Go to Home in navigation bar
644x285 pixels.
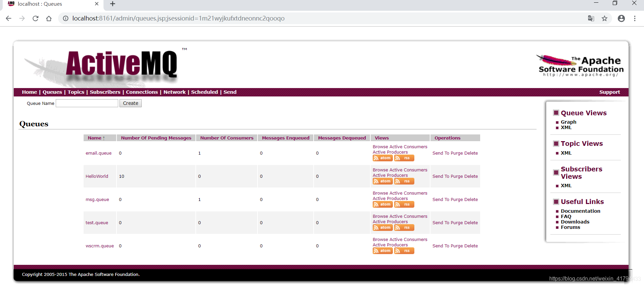tap(30, 92)
